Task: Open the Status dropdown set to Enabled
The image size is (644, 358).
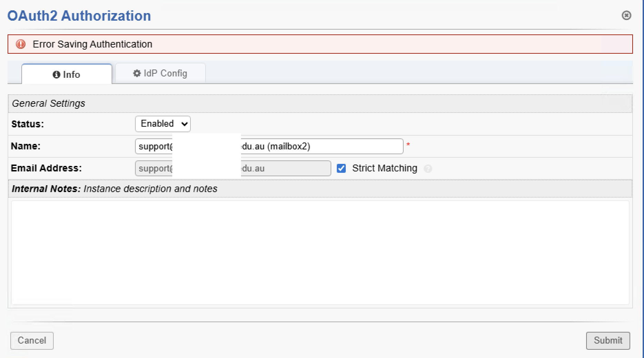Action: [163, 124]
